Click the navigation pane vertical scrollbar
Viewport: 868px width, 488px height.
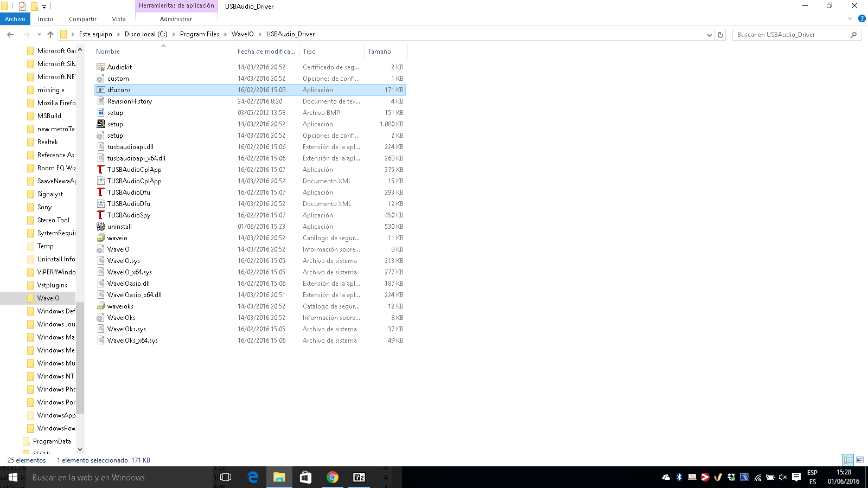80,358
